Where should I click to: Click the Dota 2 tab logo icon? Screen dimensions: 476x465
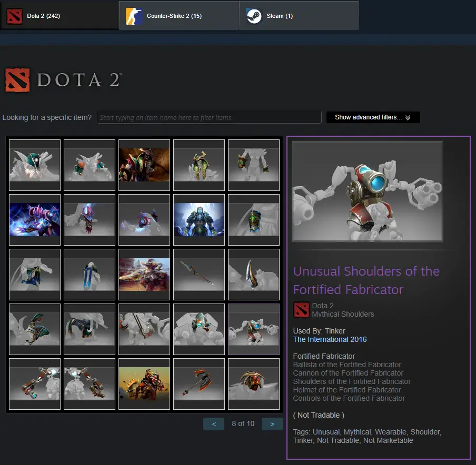tap(15, 16)
